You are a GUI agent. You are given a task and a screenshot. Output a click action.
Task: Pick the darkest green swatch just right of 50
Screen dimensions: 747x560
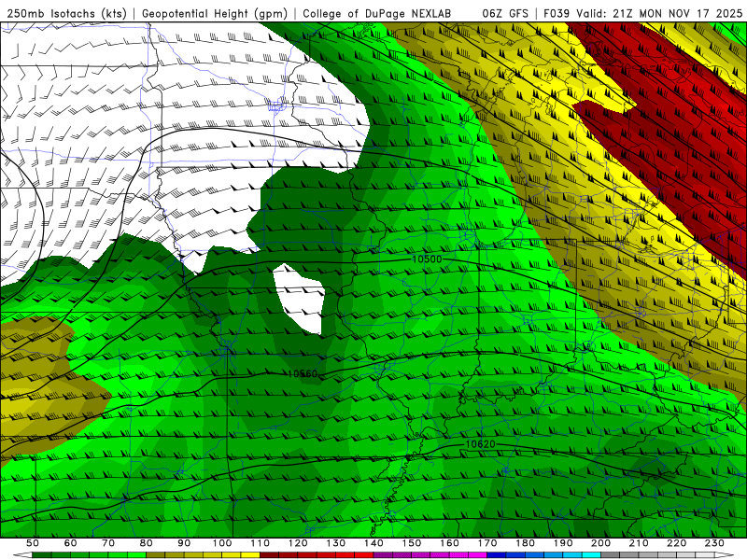[42, 555]
